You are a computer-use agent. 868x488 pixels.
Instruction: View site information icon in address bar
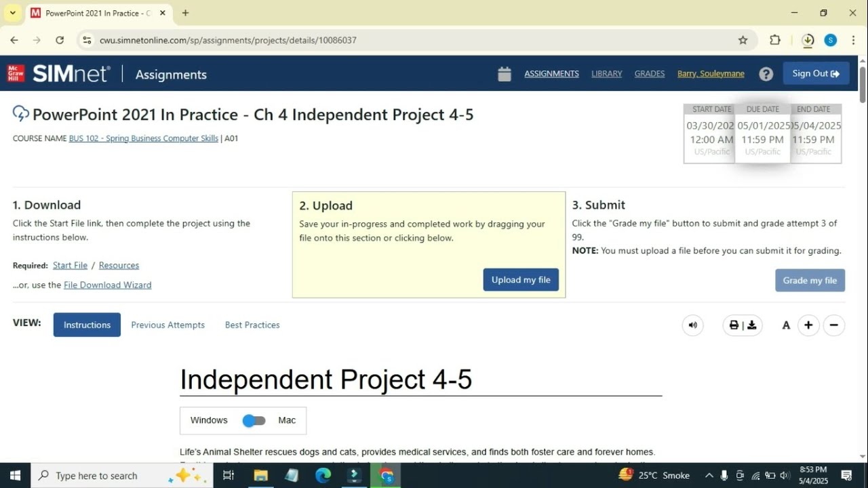click(87, 40)
